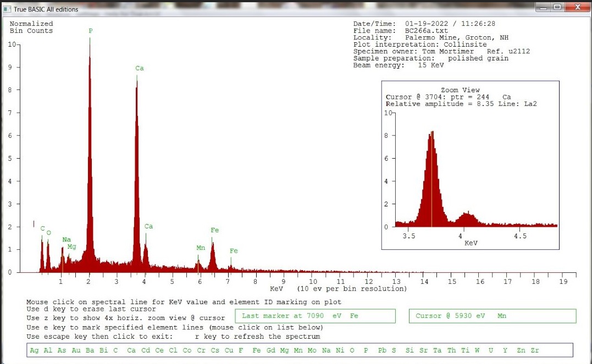The width and height of the screenshot is (592, 364).
Task: Click Ni in the bottom element list
Action: coord(340,350)
